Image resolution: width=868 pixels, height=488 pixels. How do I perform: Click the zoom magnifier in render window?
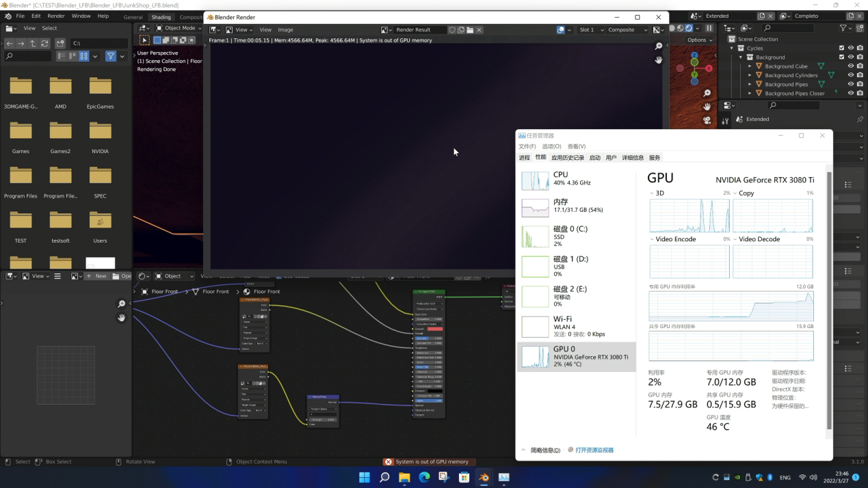(x=659, y=46)
